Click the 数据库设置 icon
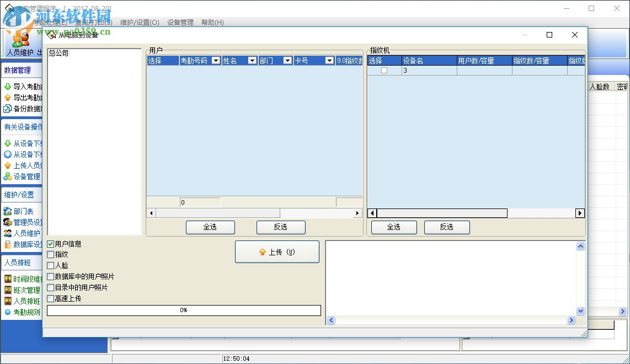 [x=8, y=244]
